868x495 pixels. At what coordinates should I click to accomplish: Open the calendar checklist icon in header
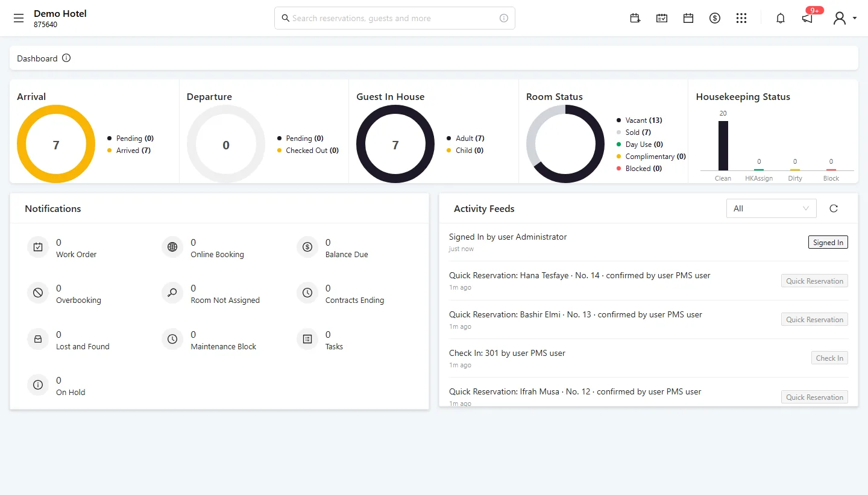point(662,18)
